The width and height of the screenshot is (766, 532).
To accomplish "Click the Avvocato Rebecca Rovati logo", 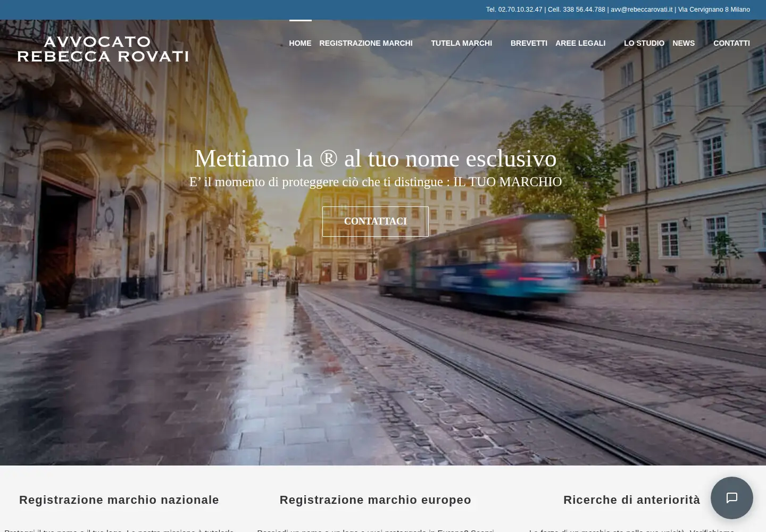I will click(103, 49).
